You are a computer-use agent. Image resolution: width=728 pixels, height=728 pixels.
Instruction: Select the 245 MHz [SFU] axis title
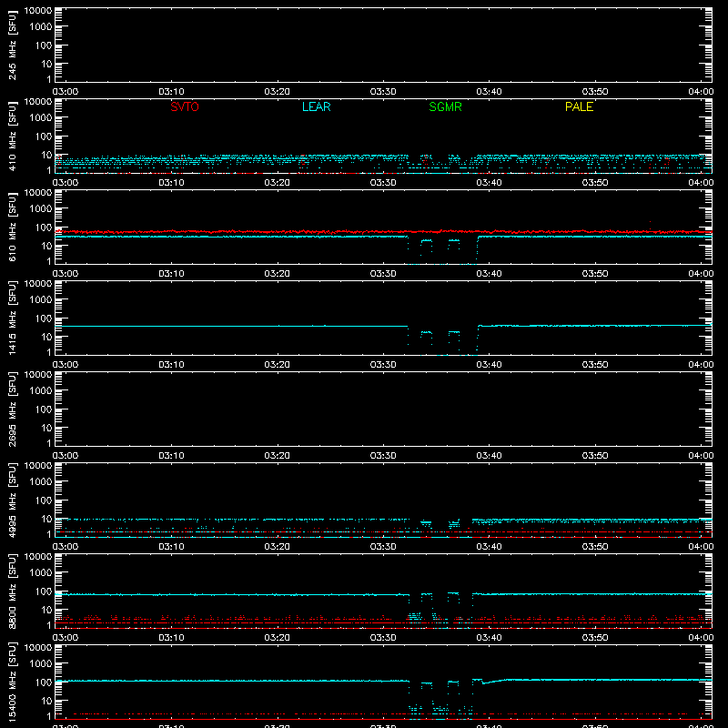[12, 45]
